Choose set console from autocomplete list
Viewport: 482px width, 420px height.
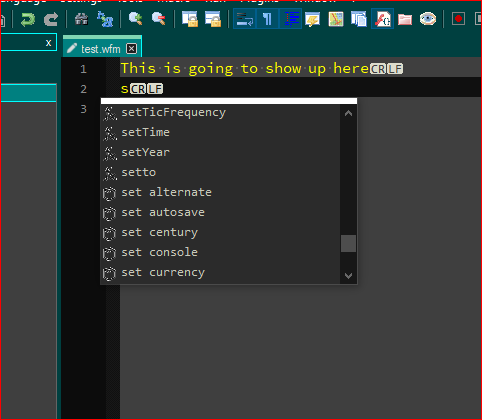pyautogui.click(x=220, y=252)
